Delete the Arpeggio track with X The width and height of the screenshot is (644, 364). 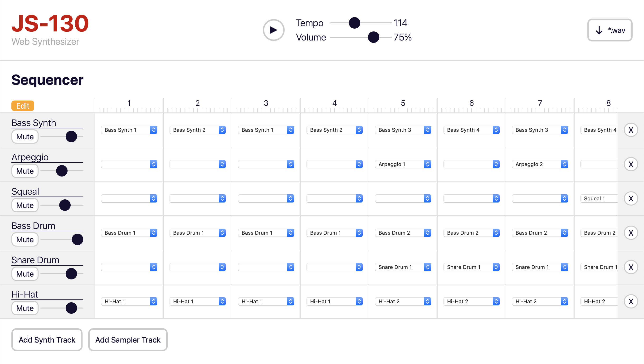pyautogui.click(x=630, y=164)
